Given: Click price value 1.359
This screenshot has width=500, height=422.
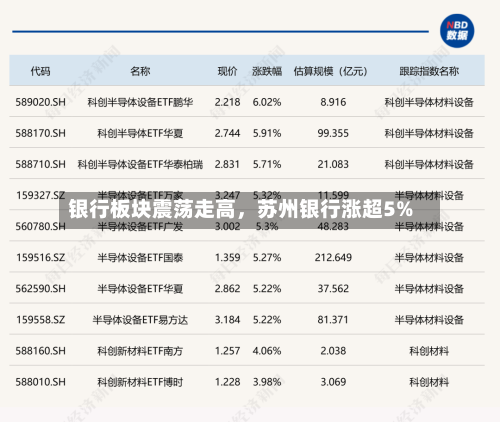Looking at the screenshot, I should coord(227,258).
